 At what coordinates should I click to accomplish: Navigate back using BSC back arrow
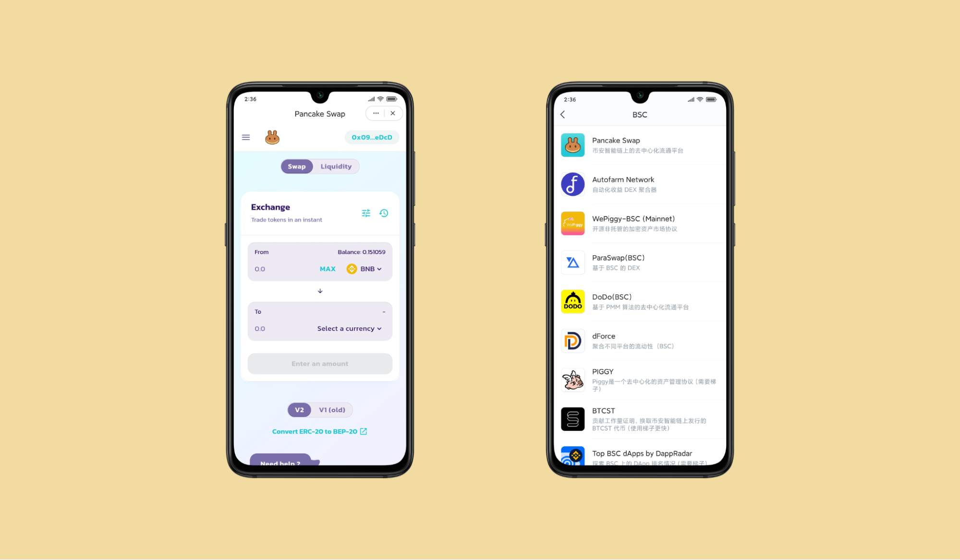(563, 114)
